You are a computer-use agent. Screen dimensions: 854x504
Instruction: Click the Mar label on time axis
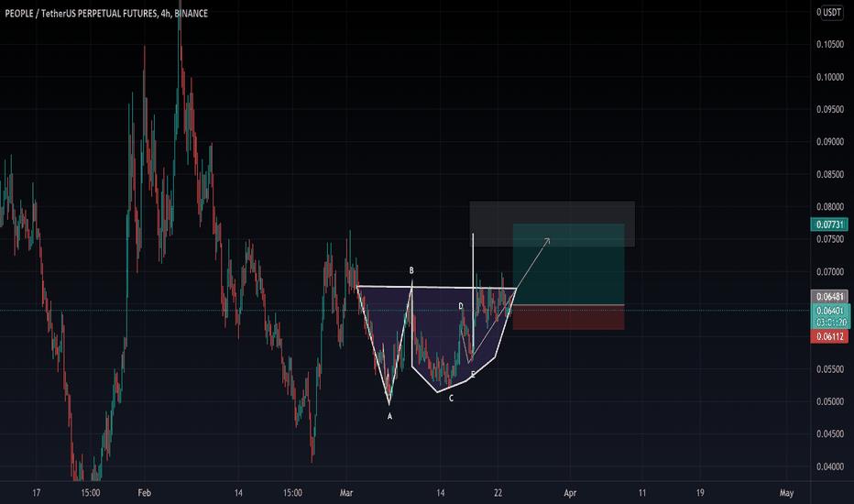click(346, 493)
